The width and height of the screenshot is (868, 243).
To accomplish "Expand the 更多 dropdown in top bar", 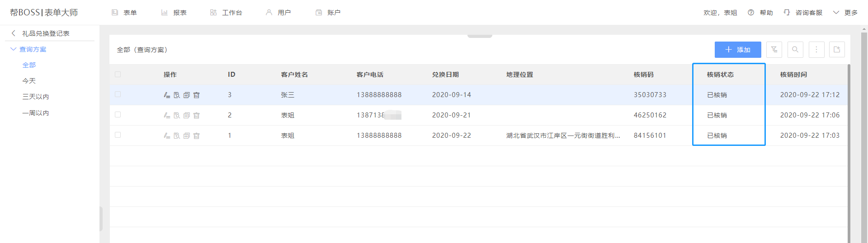I will [x=845, y=13].
